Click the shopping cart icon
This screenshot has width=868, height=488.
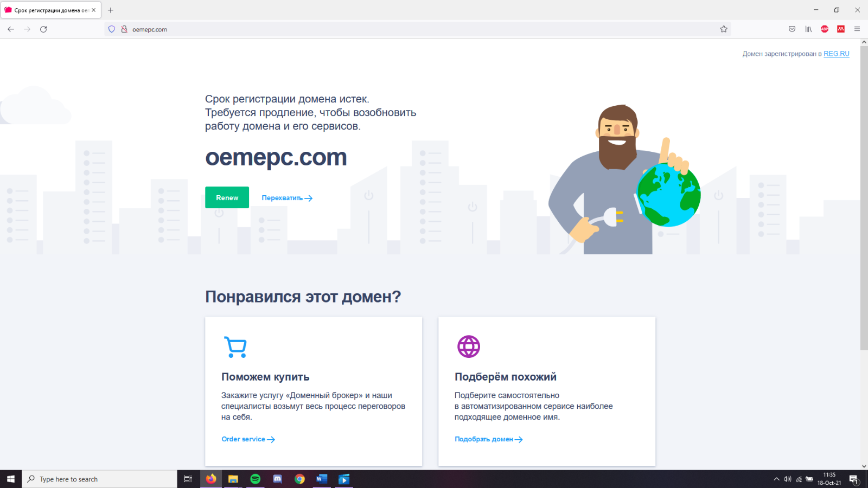coord(235,347)
